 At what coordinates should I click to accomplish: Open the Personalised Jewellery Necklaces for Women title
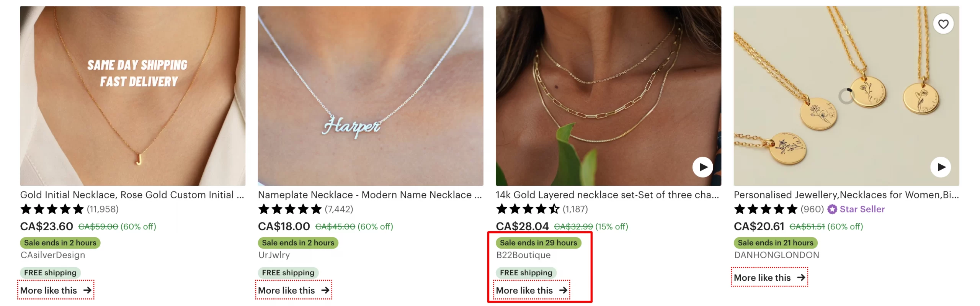coord(846,195)
